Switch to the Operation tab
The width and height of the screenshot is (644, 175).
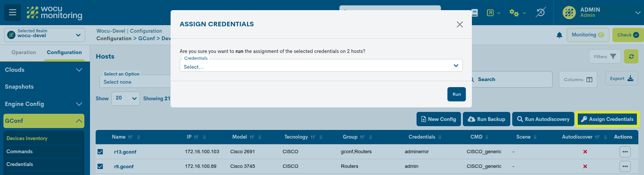coord(24,53)
